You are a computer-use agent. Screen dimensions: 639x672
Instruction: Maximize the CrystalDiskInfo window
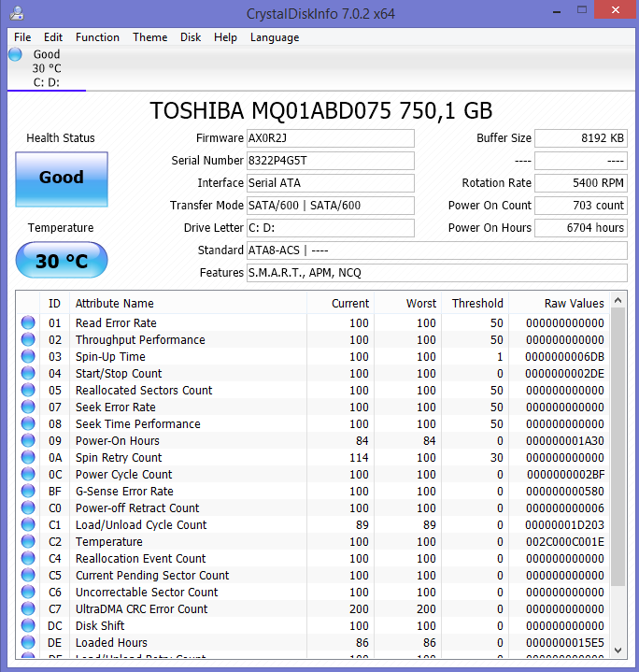coord(582,10)
